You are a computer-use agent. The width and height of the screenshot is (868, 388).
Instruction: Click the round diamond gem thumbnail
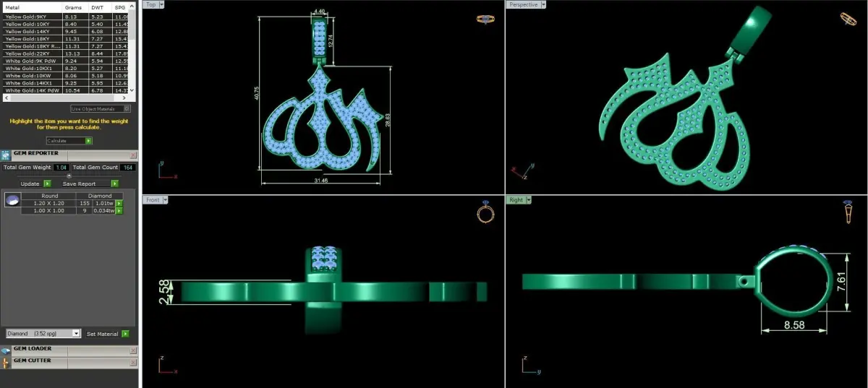click(12, 200)
